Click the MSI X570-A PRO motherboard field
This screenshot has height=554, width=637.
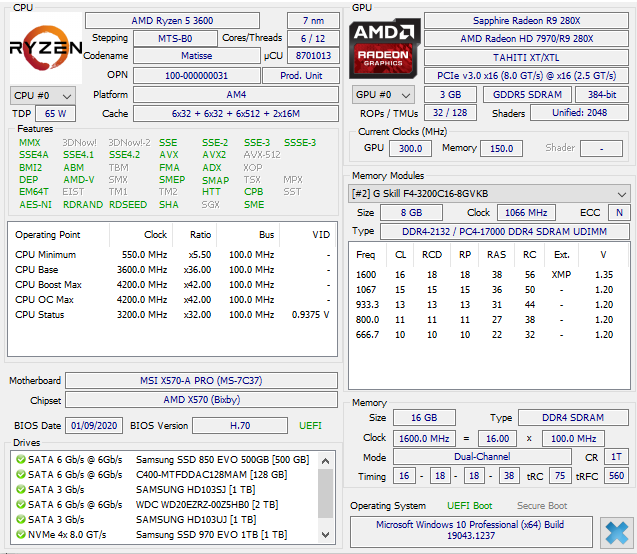[x=201, y=381]
